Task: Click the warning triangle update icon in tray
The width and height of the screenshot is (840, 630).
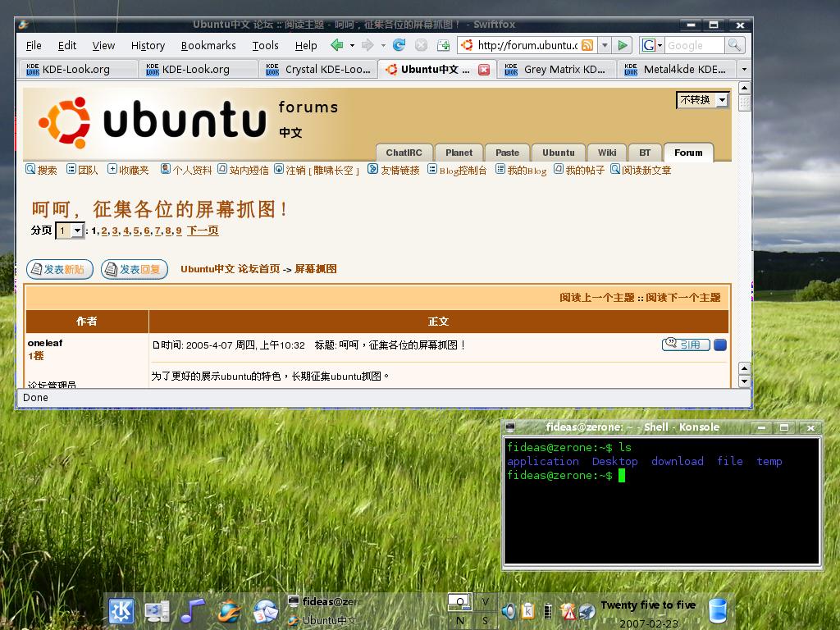Action: tap(568, 610)
